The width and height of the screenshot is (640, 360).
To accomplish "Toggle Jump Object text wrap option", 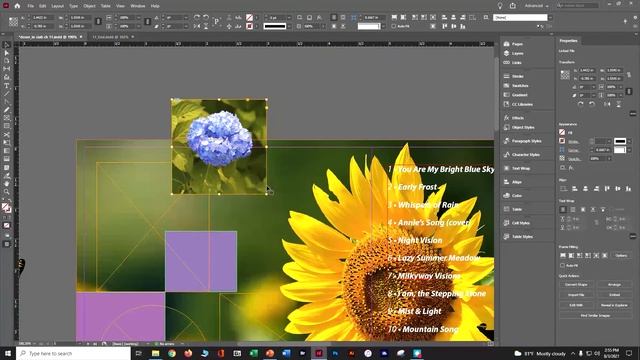I will tap(593, 209).
